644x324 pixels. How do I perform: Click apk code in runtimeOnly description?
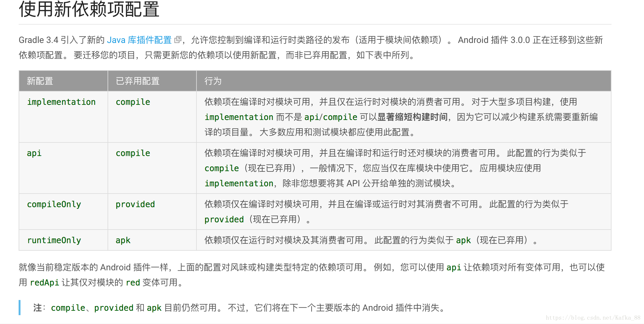point(464,240)
